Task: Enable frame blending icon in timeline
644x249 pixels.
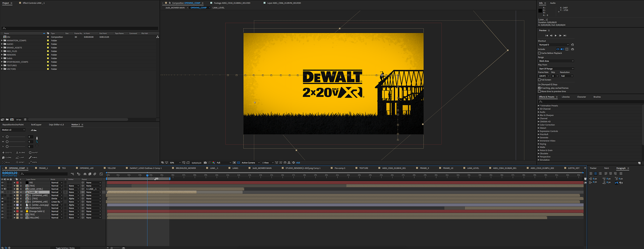Action: pos(90,174)
